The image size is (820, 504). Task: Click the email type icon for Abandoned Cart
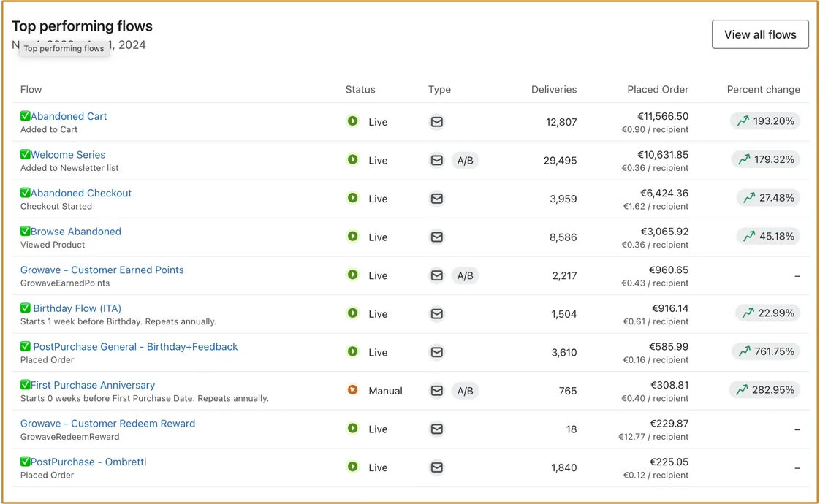[x=436, y=122]
